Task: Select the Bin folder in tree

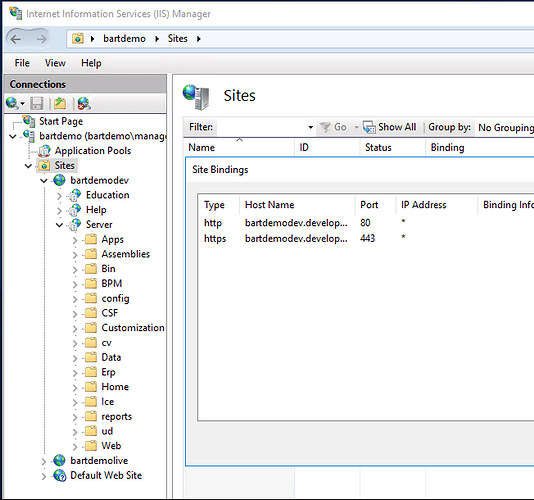Action: point(108,269)
